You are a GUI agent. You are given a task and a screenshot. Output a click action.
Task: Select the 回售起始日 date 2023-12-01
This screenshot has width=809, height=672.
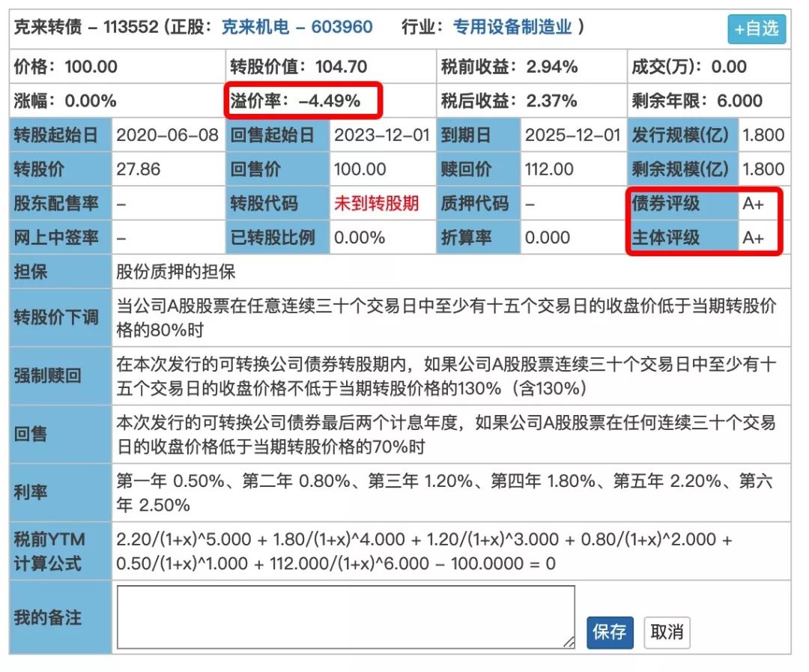(382, 136)
